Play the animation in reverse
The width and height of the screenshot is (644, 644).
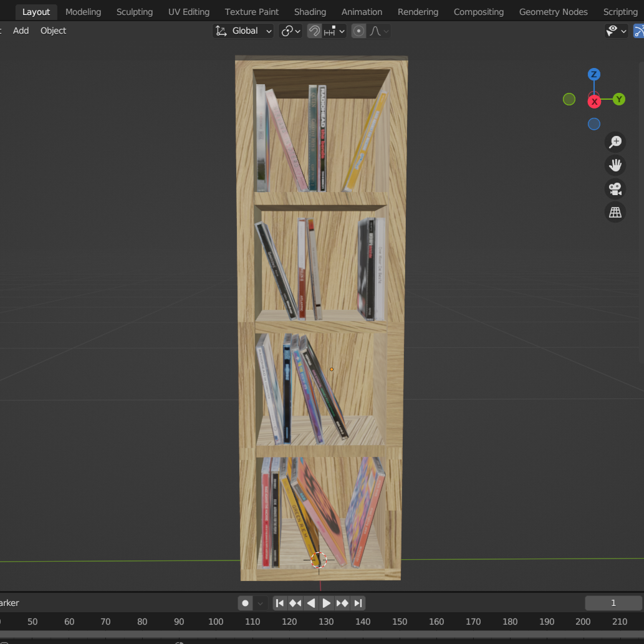tap(311, 603)
